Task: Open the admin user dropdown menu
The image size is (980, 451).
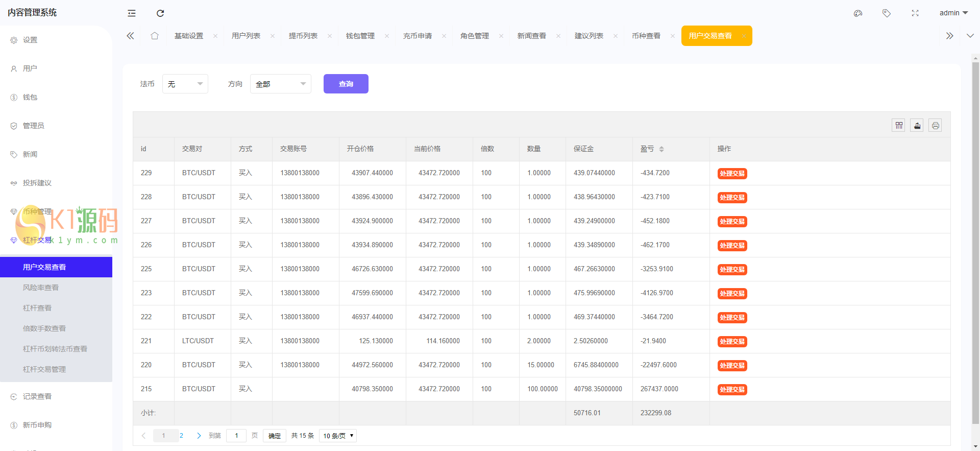Action: tap(953, 13)
